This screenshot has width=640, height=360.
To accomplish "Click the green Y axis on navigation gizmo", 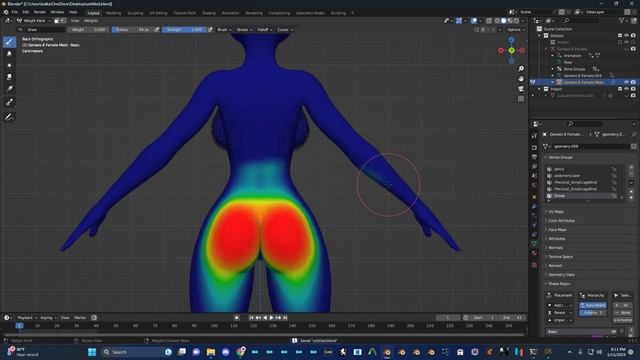I will (x=511, y=50).
